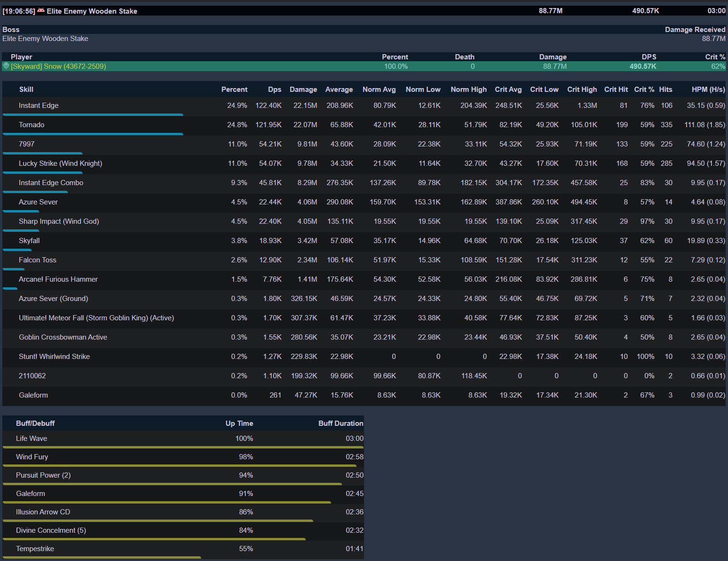
Task: Select the [Skyward] Snow player row
Action: tap(58, 66)
